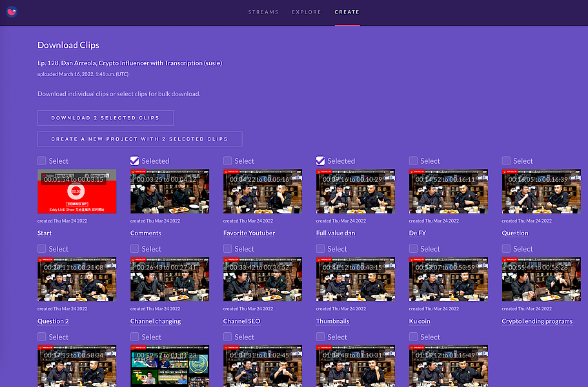
Task: Open the Channel changing clip link
Action: [x=156, y=321]
